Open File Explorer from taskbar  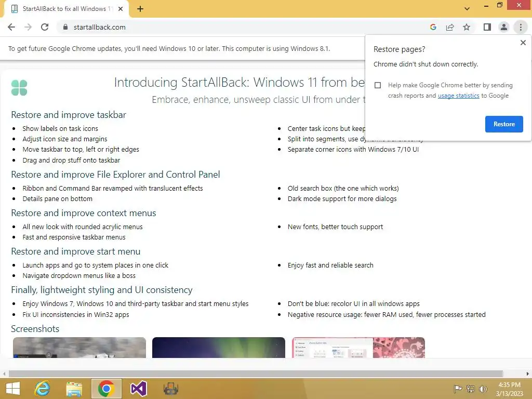74,389
